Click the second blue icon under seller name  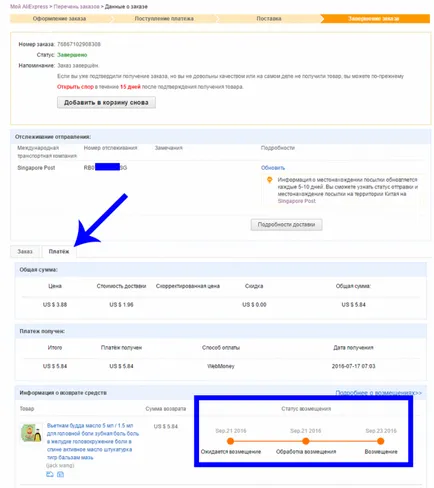click(60, 474)
